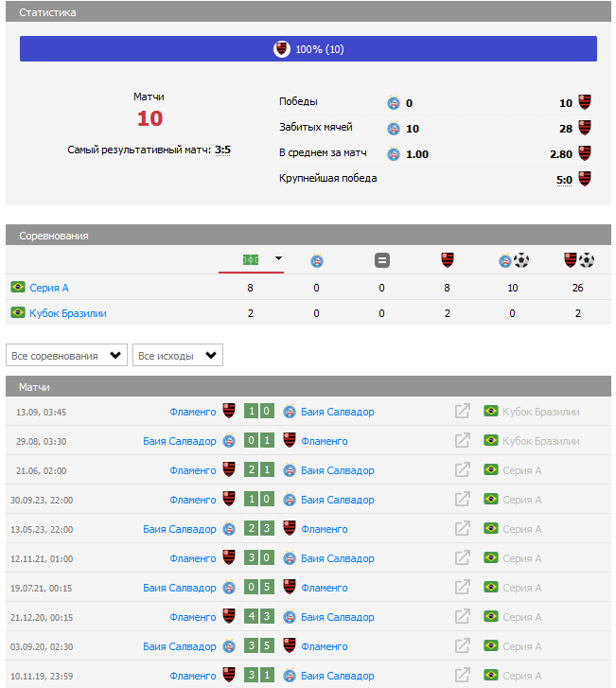
Task: Open the 'Все исходы' dropdown
Action: pyautogui.click(x=177, y=356)
